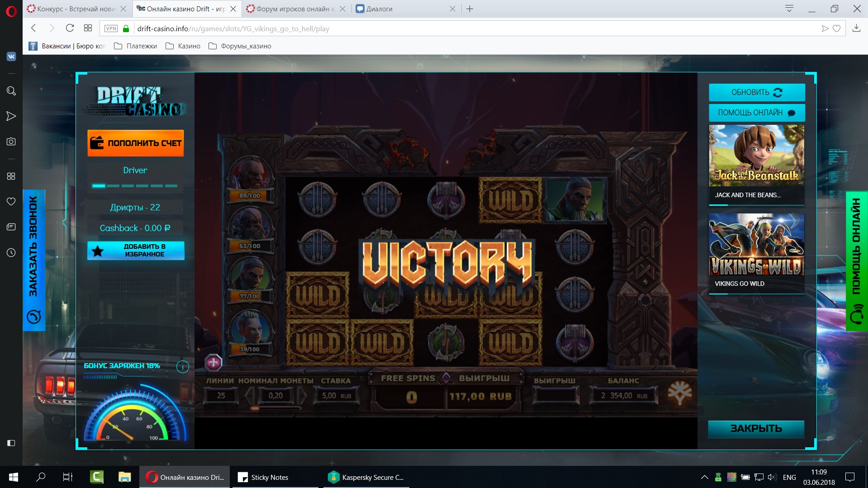The width and height of the screenshot is (868, 488).
Task: Open browsing history clock in sidebar
Action: (x=11, y=252)
